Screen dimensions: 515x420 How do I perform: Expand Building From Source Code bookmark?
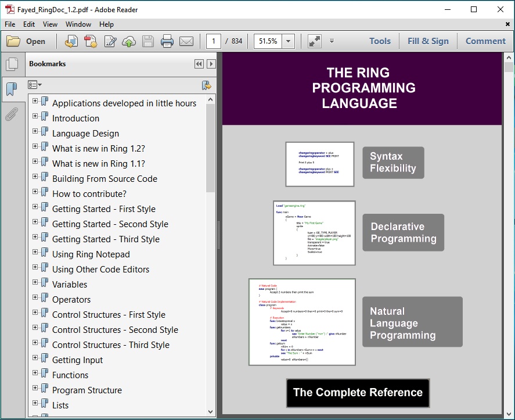35,176
